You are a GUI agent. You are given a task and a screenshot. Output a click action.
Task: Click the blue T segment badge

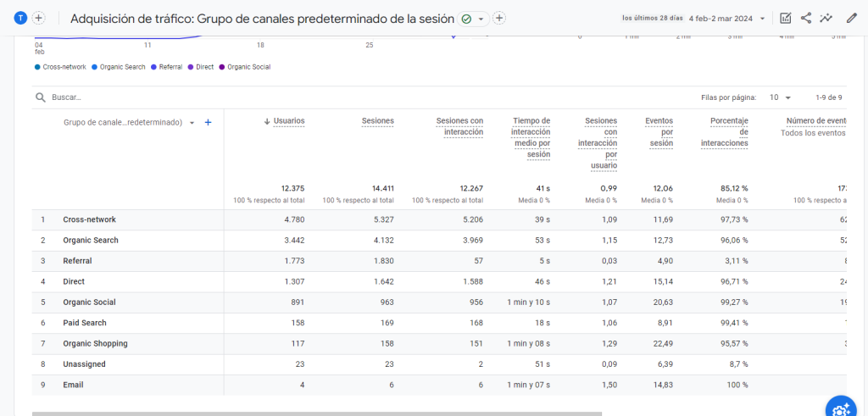click(21, 18)
